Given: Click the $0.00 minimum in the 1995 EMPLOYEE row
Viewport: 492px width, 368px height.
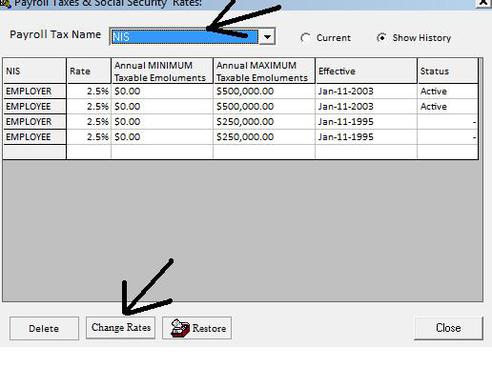Looking at the screenshot, I should [x=162, y=137].
